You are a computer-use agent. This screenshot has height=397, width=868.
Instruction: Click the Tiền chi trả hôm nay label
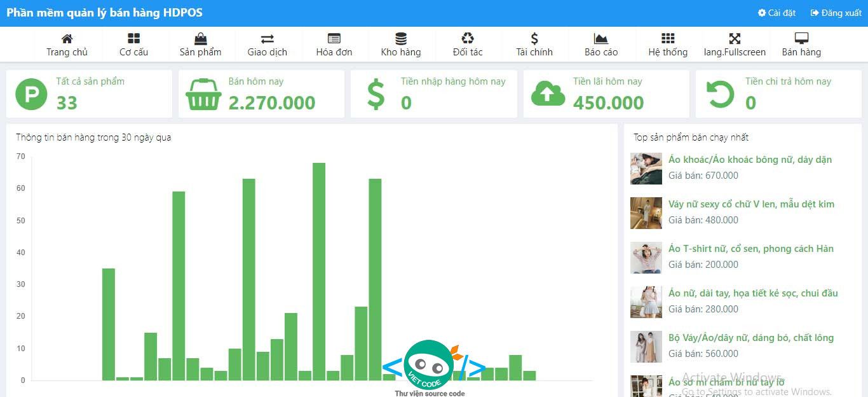(789, 81)
